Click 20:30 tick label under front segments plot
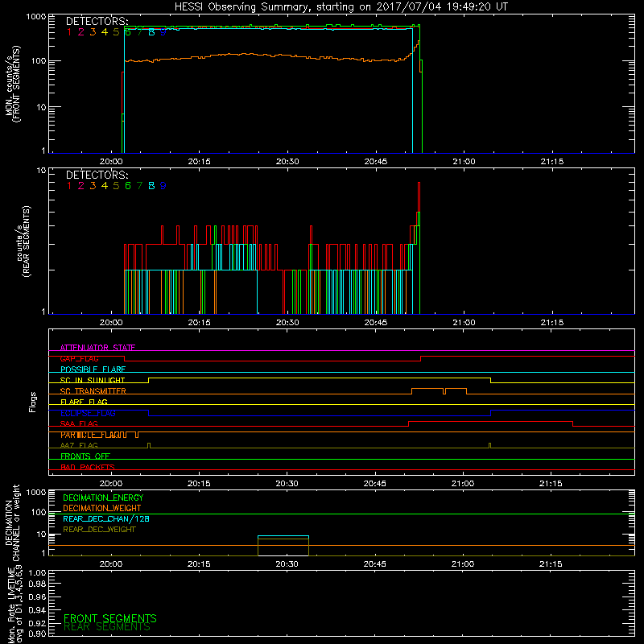This screenshot has height=644, width=644. click(287, 162)
